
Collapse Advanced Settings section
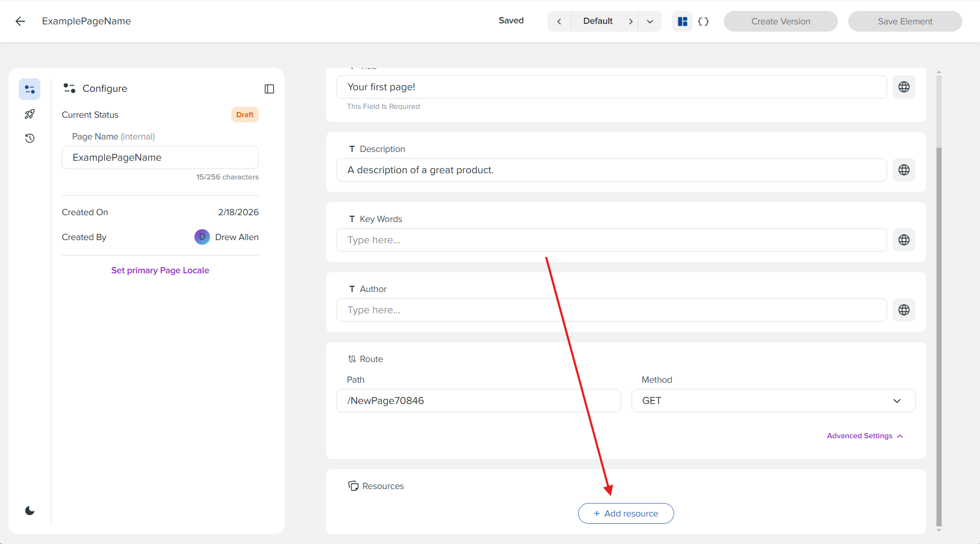tap(864, 436)
